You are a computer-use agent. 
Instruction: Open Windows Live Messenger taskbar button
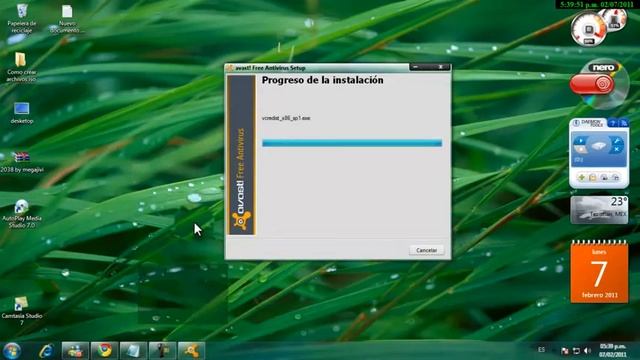(x=75, y=351)
